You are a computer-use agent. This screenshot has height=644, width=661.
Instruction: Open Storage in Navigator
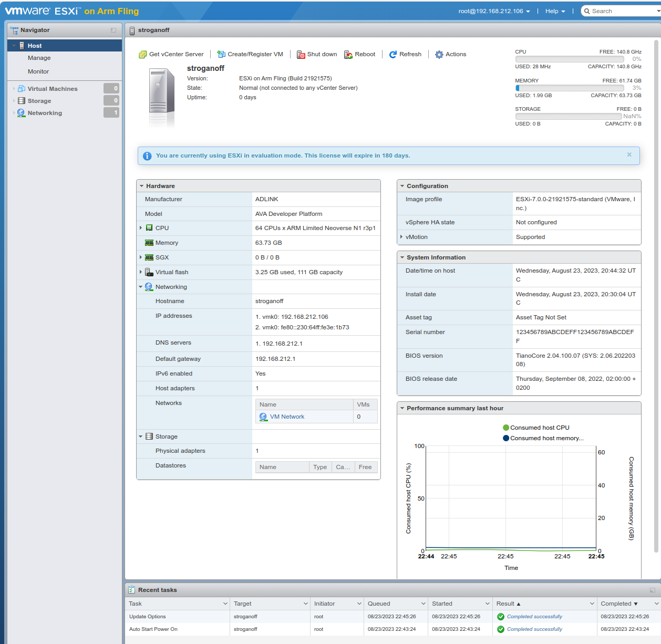point(39,101)
